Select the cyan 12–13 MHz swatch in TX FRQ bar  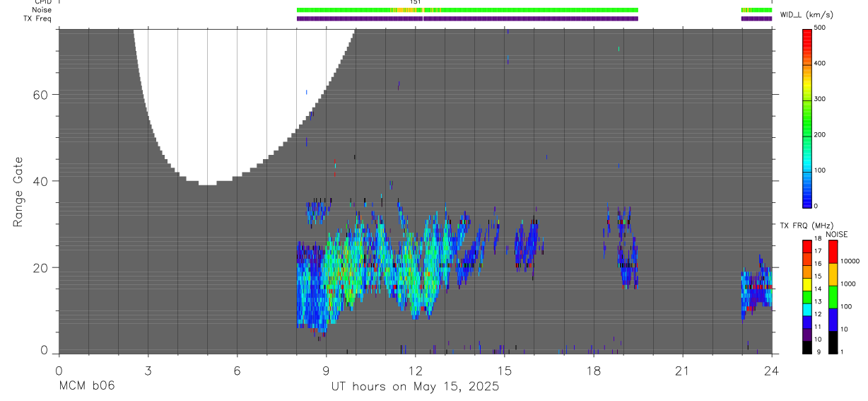[807, 309]
